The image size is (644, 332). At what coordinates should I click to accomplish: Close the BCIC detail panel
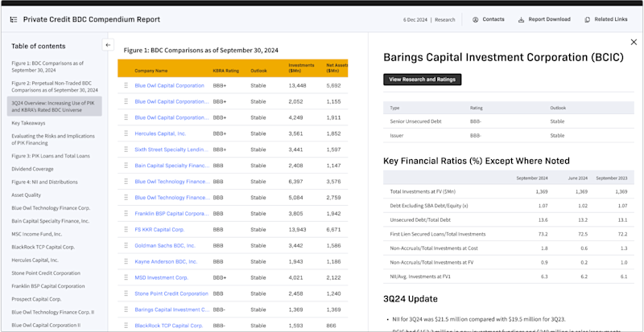[x=634, y=42]
